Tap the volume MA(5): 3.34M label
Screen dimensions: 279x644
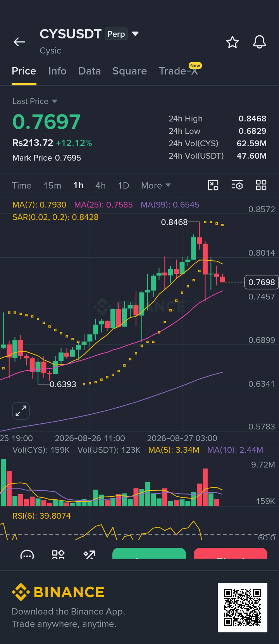(x=174, y=450)
